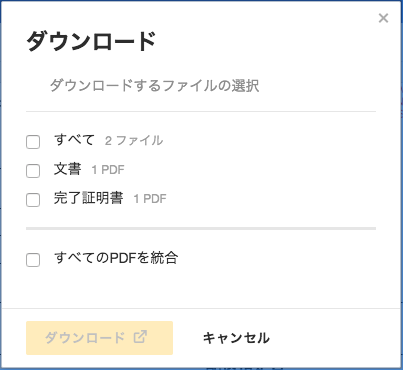Click the empty footer area right of キャンセル
Screen dimensions: 403x370
tap(335, 338)
